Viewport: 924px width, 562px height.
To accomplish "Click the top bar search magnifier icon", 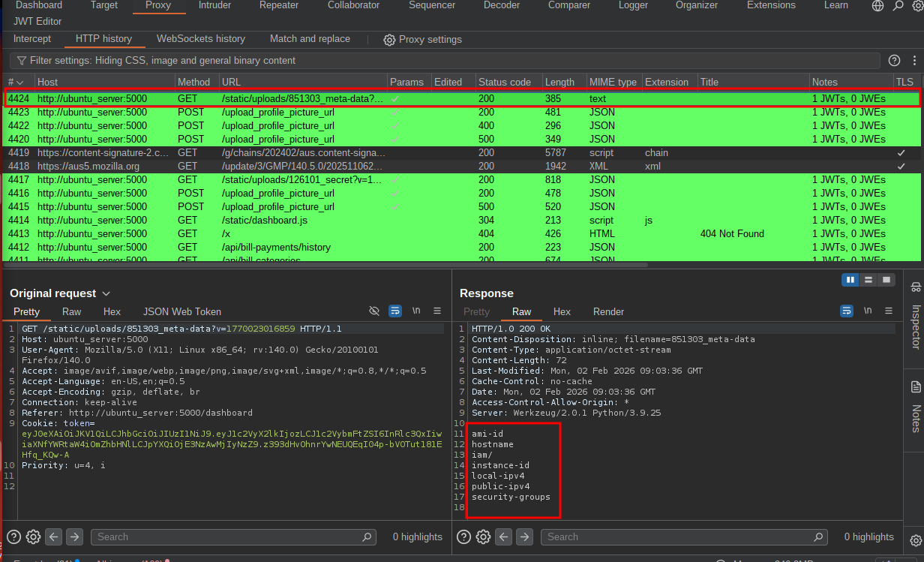I will (898, 6).
